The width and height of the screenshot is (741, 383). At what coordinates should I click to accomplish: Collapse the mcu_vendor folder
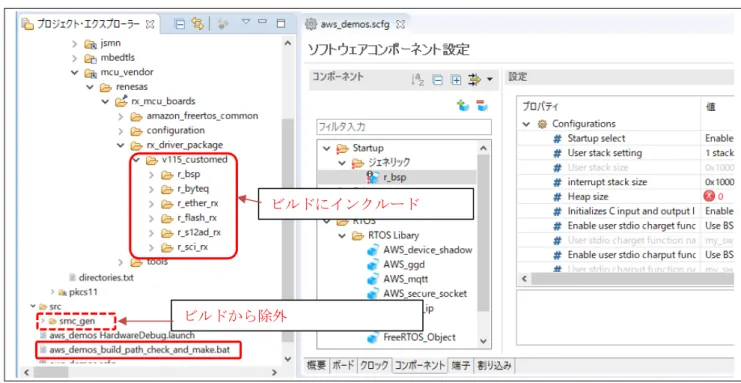(x=74, y=73)
